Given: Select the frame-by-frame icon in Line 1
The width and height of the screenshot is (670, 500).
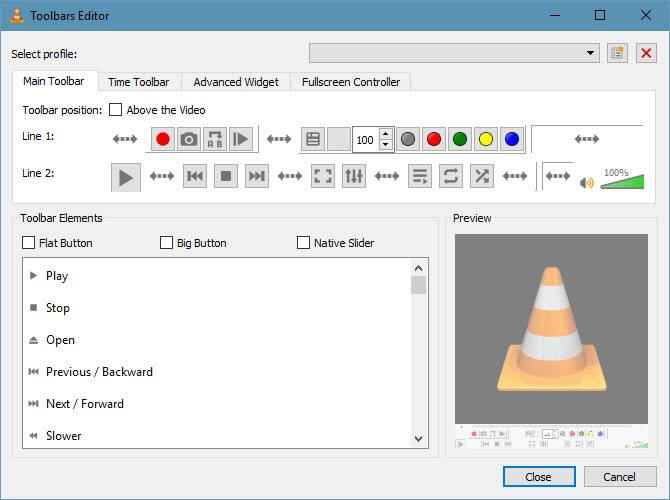Looking at the screenshot, I should (x=241, y=139).
